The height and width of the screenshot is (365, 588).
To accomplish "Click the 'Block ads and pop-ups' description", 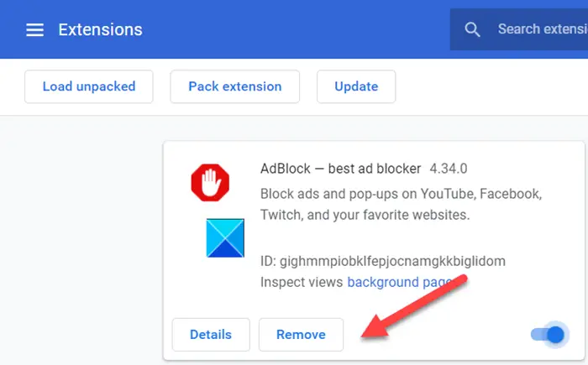I will pyautogui.click(x=402, y=204).
